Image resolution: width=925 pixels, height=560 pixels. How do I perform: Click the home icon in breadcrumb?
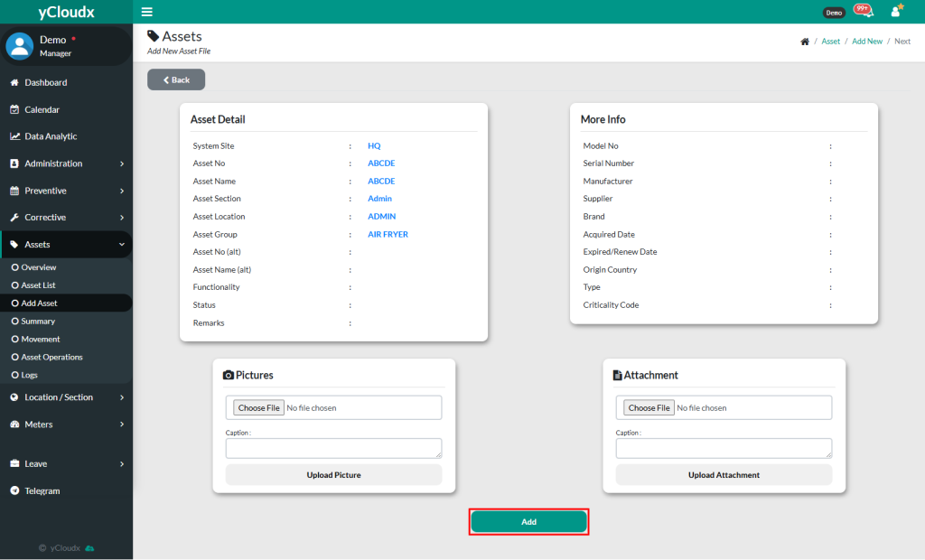click(x=805, y=42)
